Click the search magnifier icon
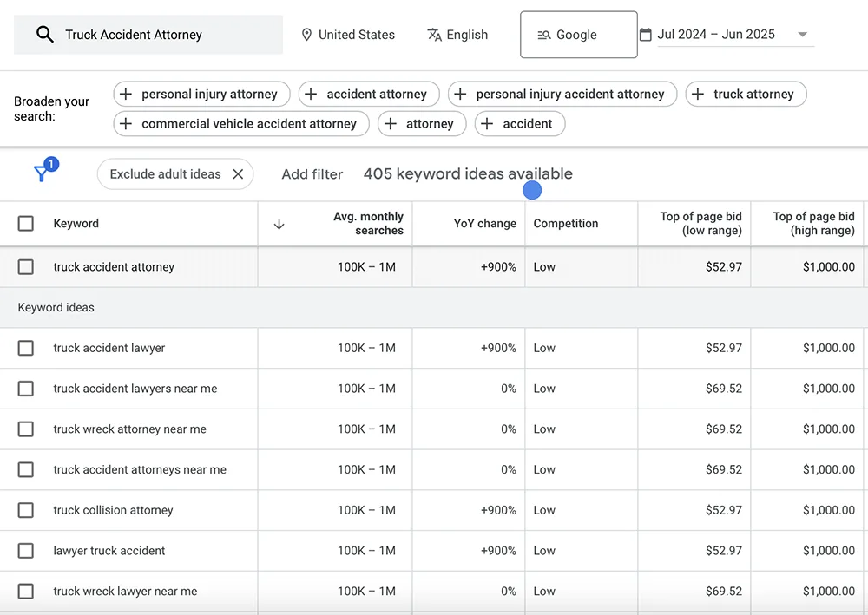 coord(45,35)
